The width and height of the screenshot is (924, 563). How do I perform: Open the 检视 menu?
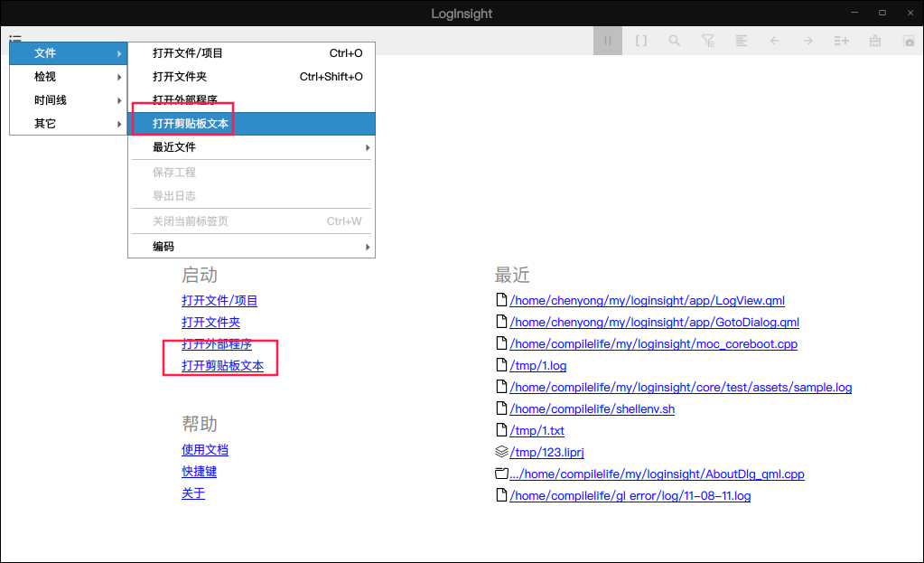pyautogui.click(x=69, y=77)
